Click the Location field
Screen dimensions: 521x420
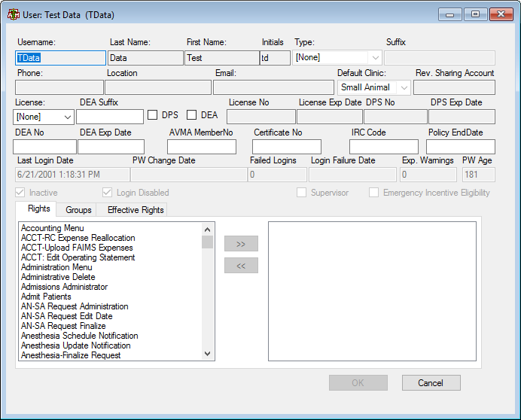[158, 87]
